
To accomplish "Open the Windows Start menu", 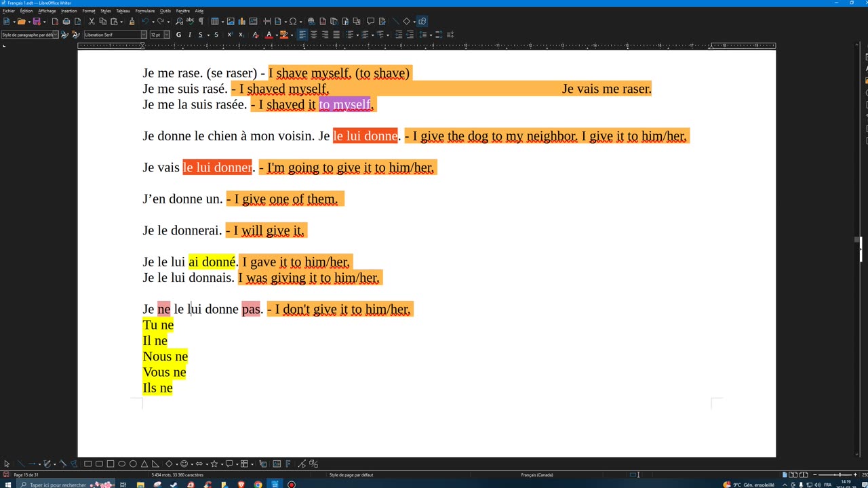I will (7, 484).
